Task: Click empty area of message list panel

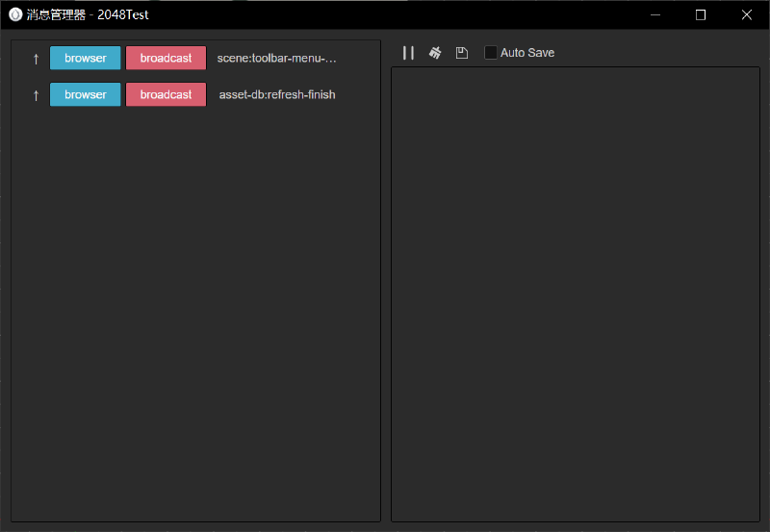Action: tap(195, 314)
